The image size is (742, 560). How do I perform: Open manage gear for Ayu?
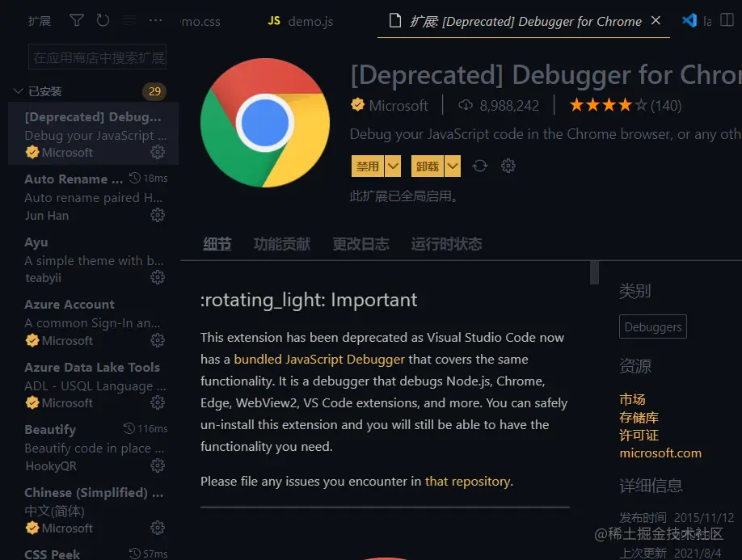[x=158, y=278]
